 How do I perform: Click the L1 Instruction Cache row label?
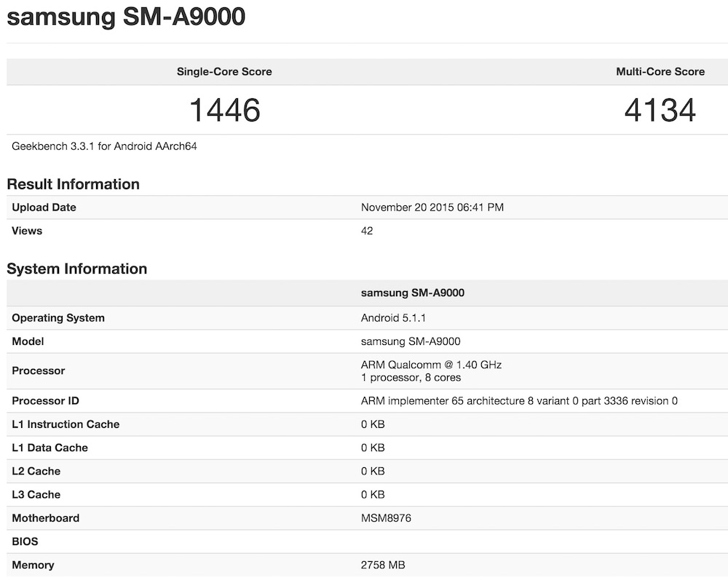(x=66, y=424)
